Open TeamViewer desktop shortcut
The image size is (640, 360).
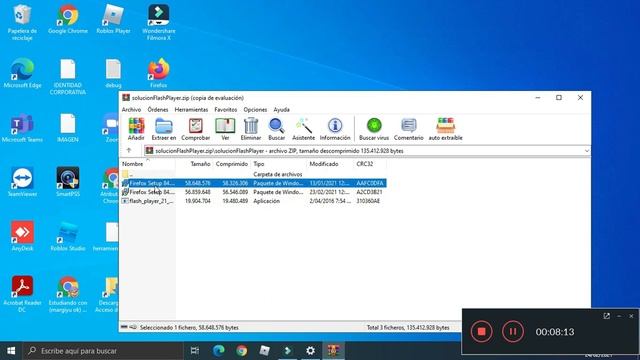(x=22, y=182)
